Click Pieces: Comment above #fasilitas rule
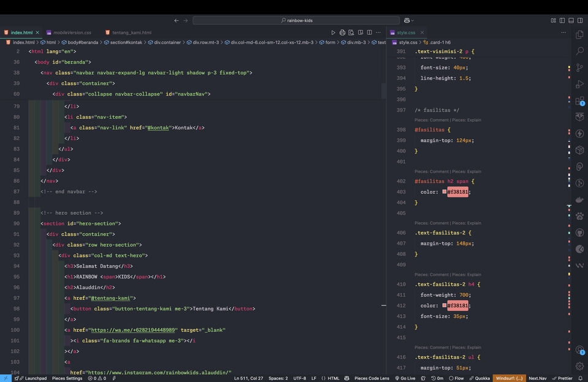Viewport: 588px width, 382px height. click(x=432, y=120)
